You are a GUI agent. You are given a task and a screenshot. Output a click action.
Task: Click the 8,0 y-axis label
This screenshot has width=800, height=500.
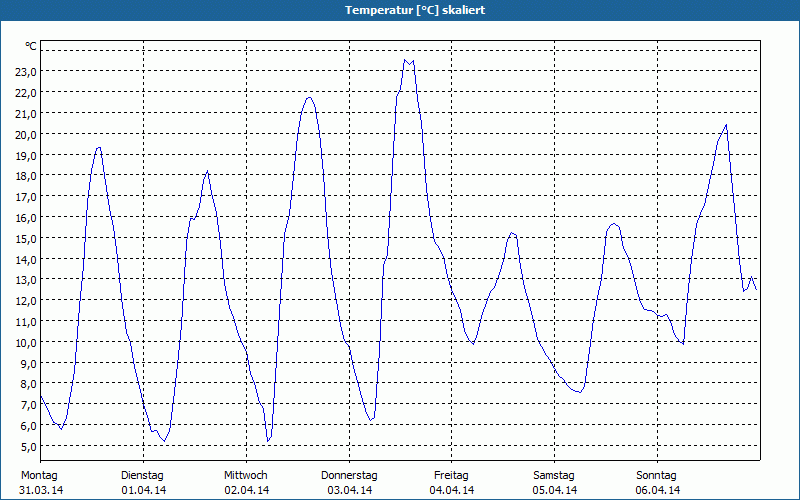pos(28,384)
